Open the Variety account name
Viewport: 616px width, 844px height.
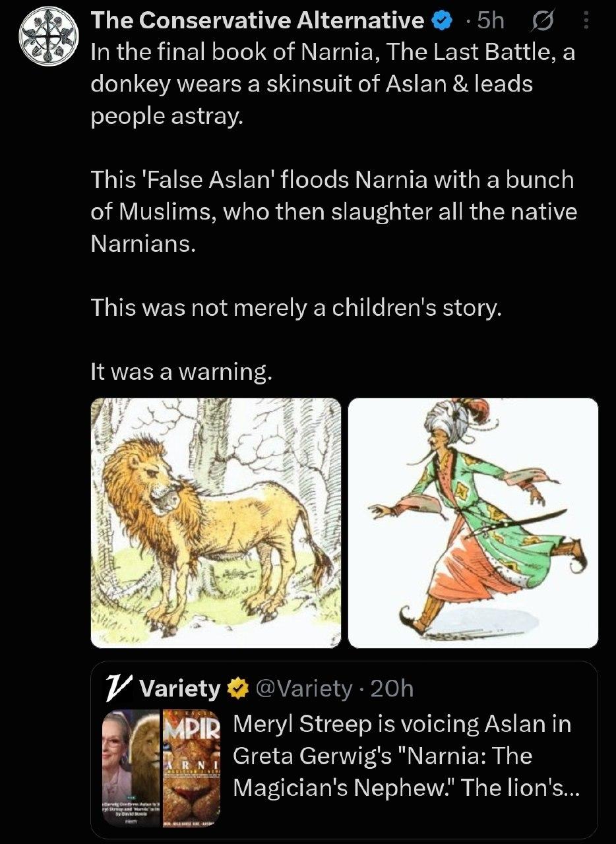coord(181,689)
